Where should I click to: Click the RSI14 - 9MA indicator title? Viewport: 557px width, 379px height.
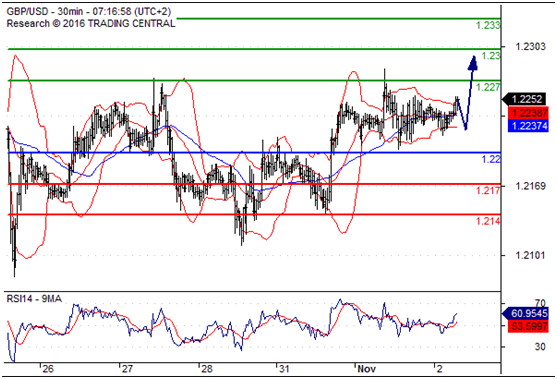[34, 299]
